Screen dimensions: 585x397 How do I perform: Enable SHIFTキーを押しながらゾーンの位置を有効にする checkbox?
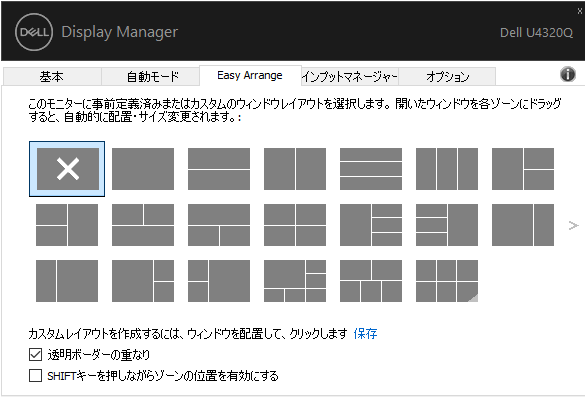[x=35, y=375]
